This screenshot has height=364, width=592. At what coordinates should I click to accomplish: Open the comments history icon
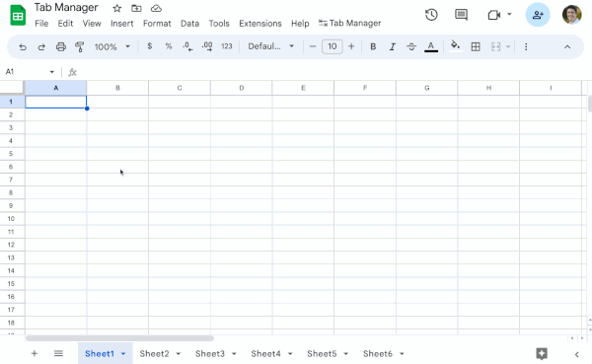pyautogui.click(x=461, y=15)
